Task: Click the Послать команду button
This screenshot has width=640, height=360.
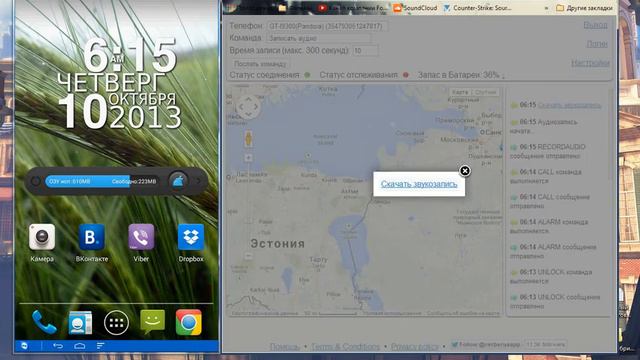Action: coord(260,64)
